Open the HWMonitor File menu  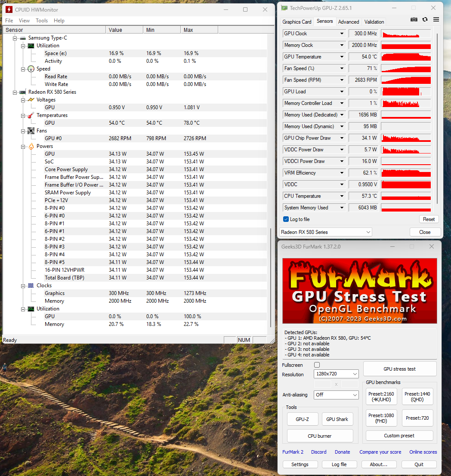pyautogui.click(x=9, y=21)
